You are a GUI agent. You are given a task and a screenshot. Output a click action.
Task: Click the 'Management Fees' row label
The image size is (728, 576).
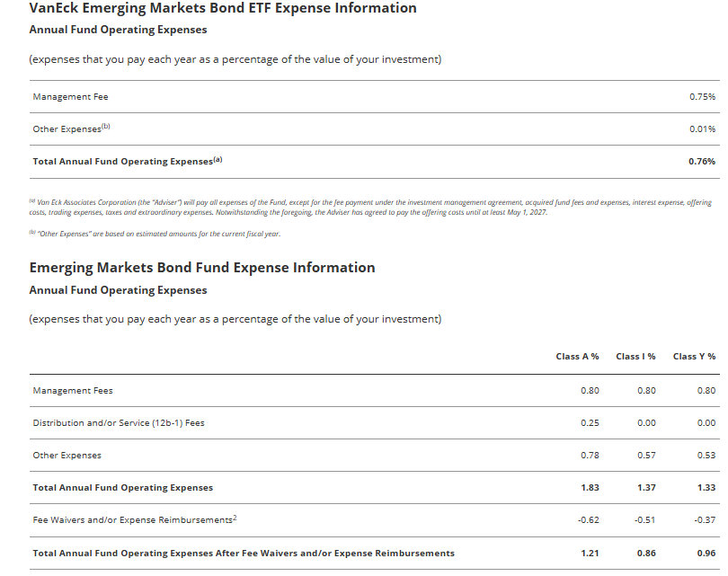[73, 391]
